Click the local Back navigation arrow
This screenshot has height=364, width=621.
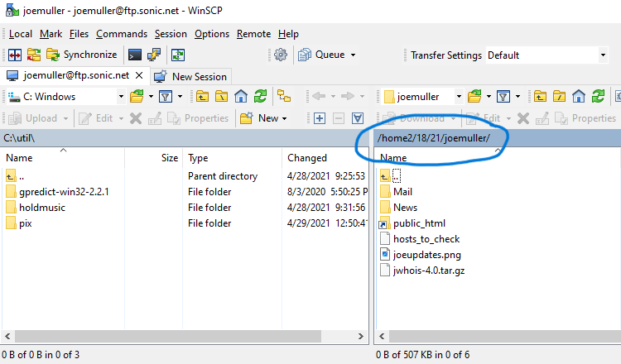tap(319, 96)
